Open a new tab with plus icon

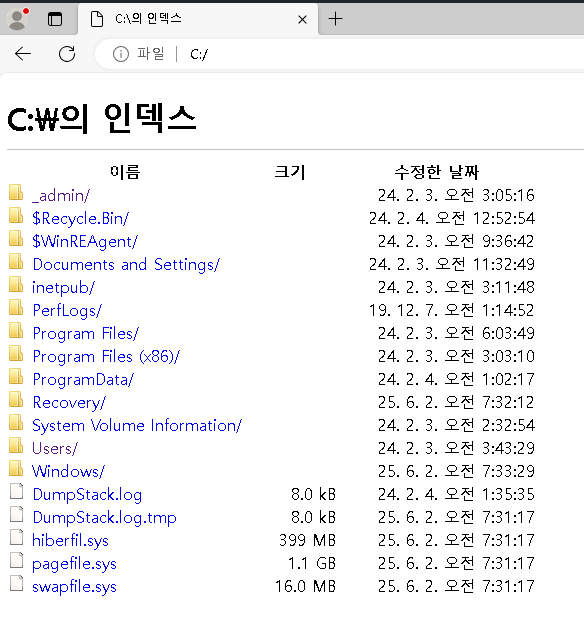[x=335, y=19]
